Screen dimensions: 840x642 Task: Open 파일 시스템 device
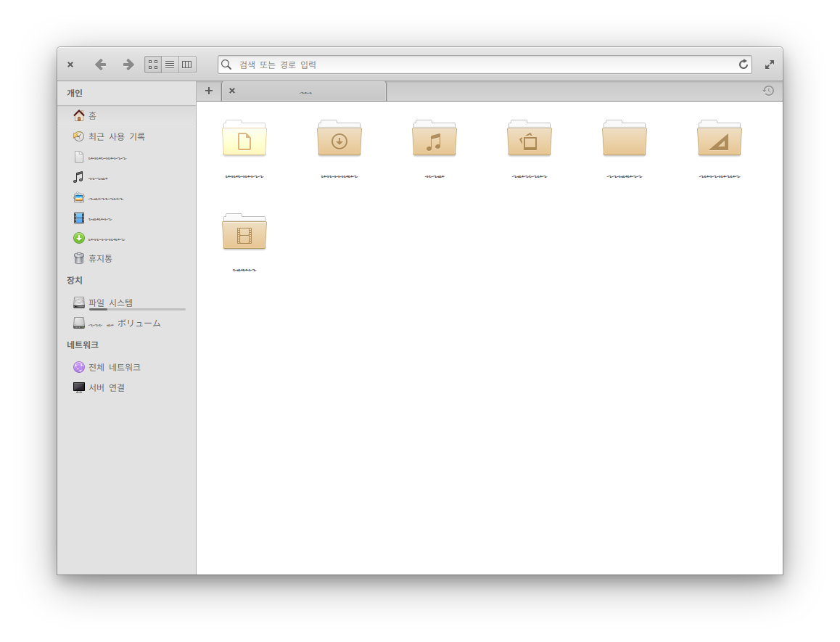click(x=126, y=303)
